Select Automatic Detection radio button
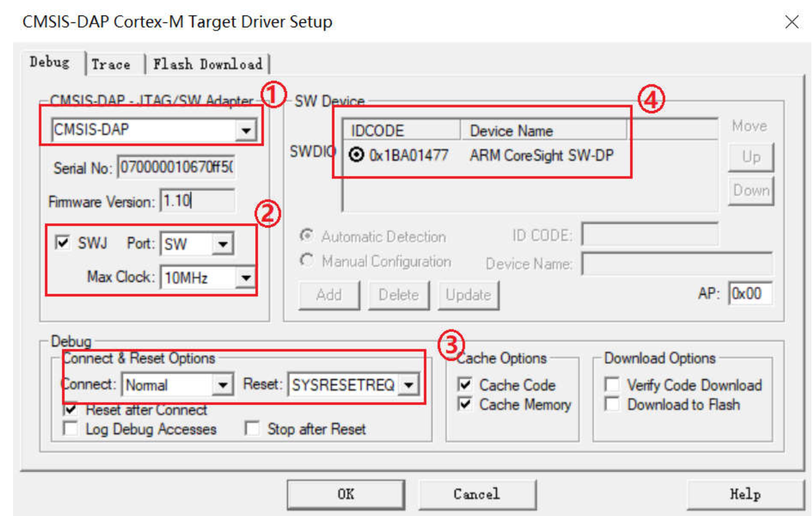 tap(306, 236)
